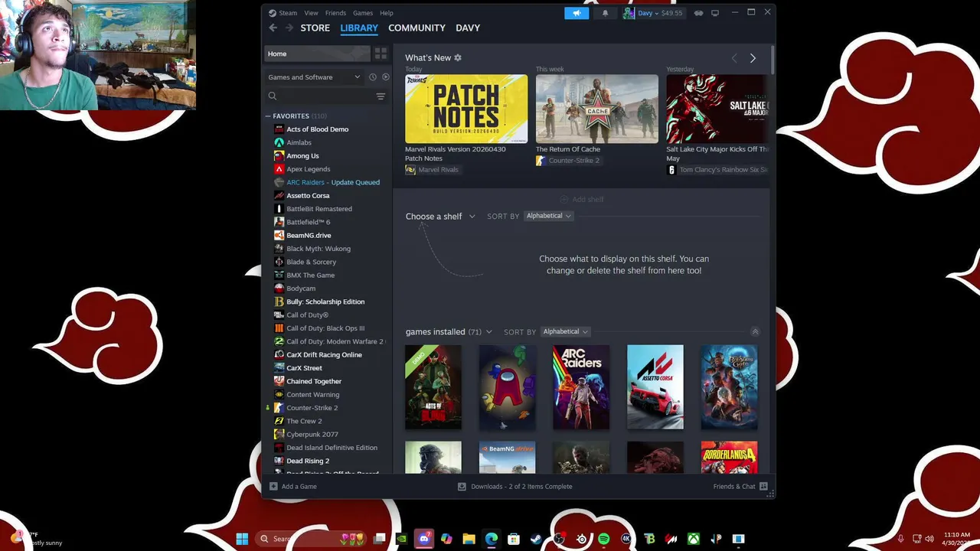Open the Games and Software dropdown
Image resolution: width=980 pixels, height=551 pixels.
point(314,77)
